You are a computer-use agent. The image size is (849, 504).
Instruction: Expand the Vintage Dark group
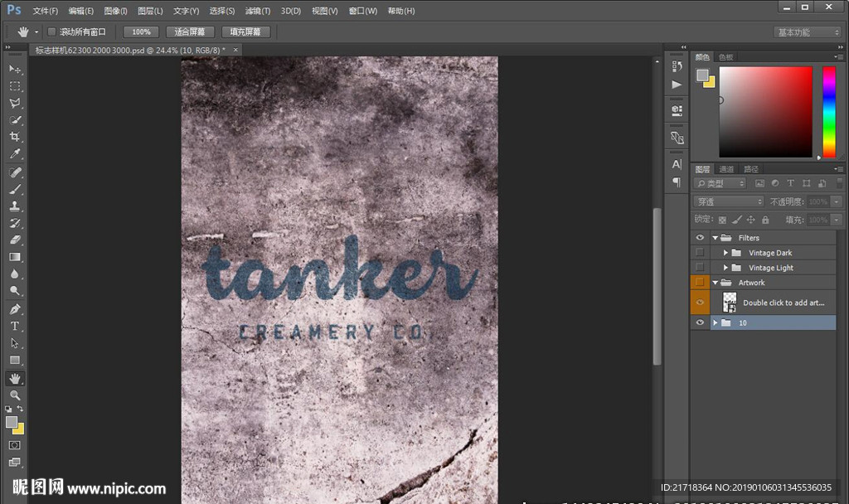725,252
